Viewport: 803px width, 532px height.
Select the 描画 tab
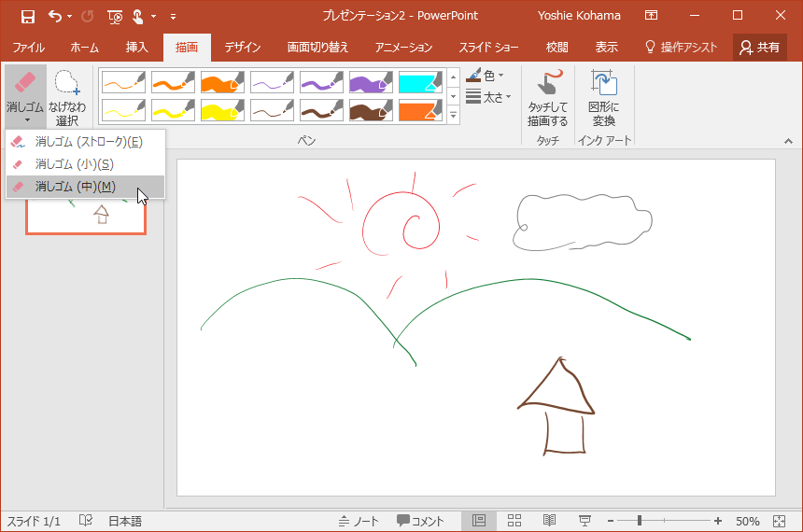click(x=187, y=48)
